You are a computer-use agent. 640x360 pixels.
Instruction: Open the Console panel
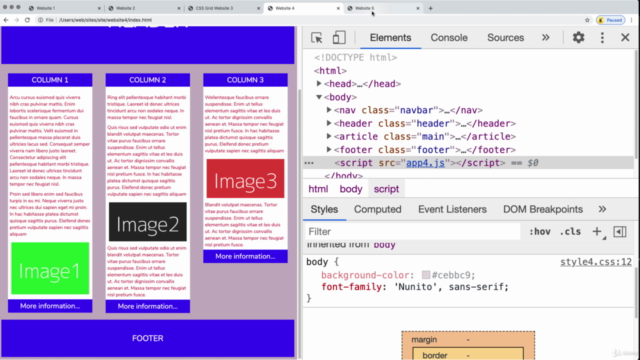449,38
